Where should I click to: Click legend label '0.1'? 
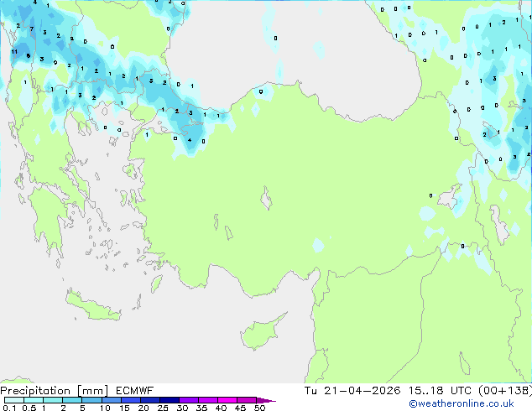tap(9, 408)
